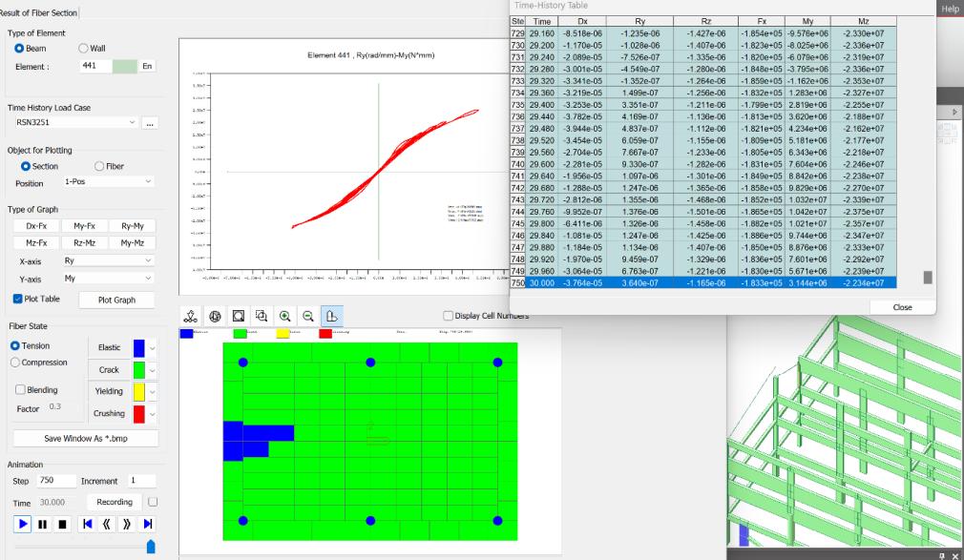This screenshot has width=964, height=560.
Task: Click the Plot Graph button
Action: (x=116, y=300)
